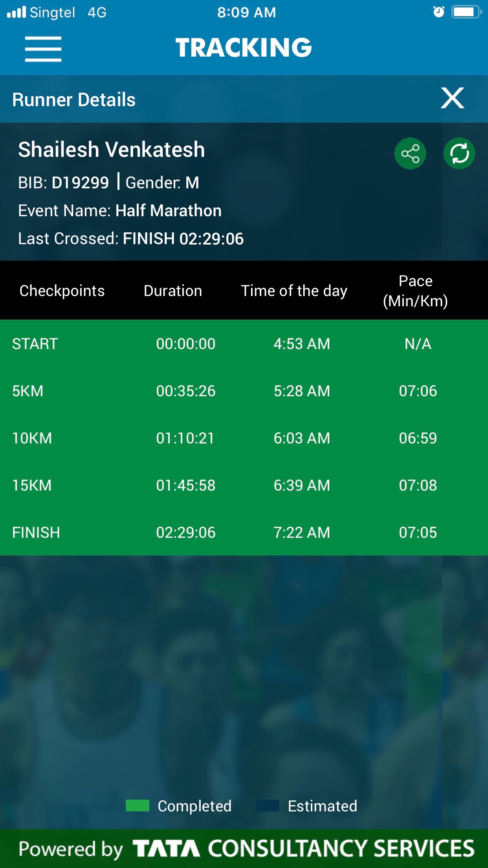This screenshot has width=488, height=868.
Task: Tap the alarm icon in status bar
Action: tap(438, 12)
